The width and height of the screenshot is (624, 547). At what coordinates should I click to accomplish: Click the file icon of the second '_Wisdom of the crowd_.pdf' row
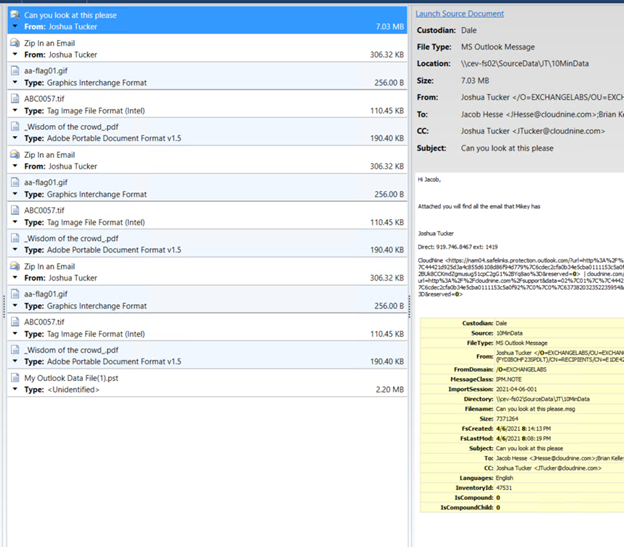[15, 238]
